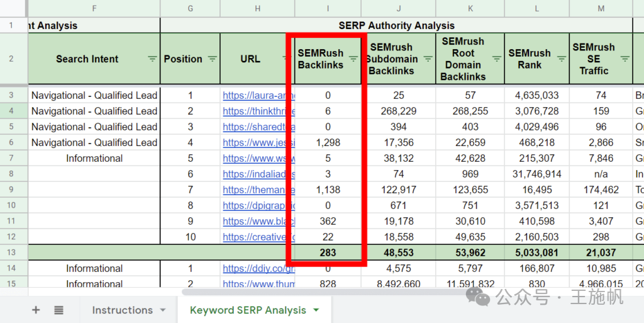Open the sharedt link in row 5
The image size is (644, 323).
click(x=258, y=127)
